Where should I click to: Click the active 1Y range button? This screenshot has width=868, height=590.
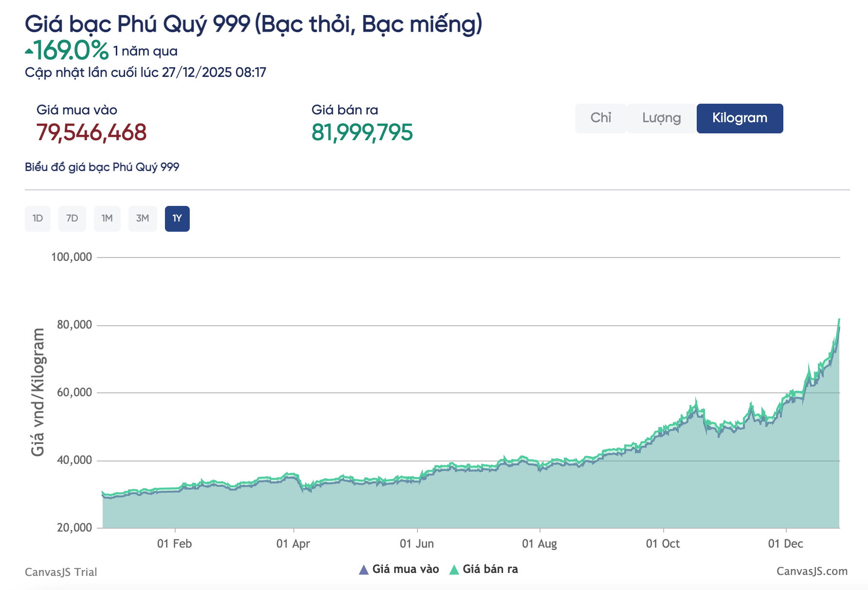tap(177, 219)
